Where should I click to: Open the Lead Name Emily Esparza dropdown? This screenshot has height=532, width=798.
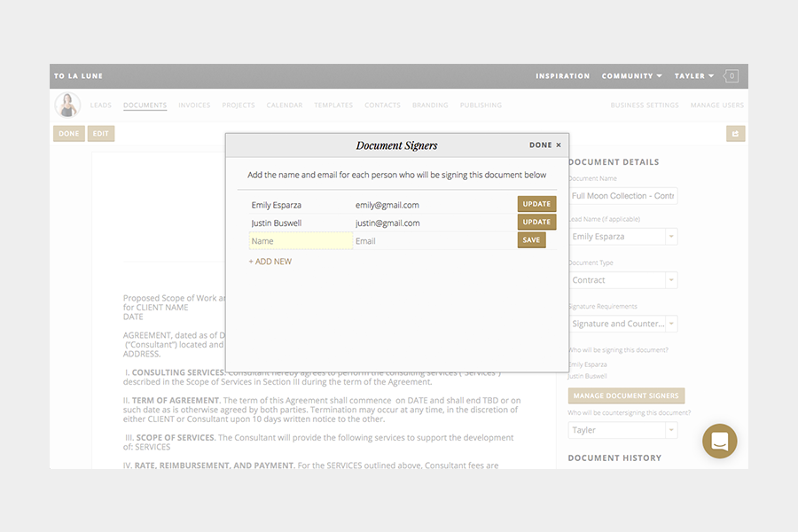coord(622,237)
